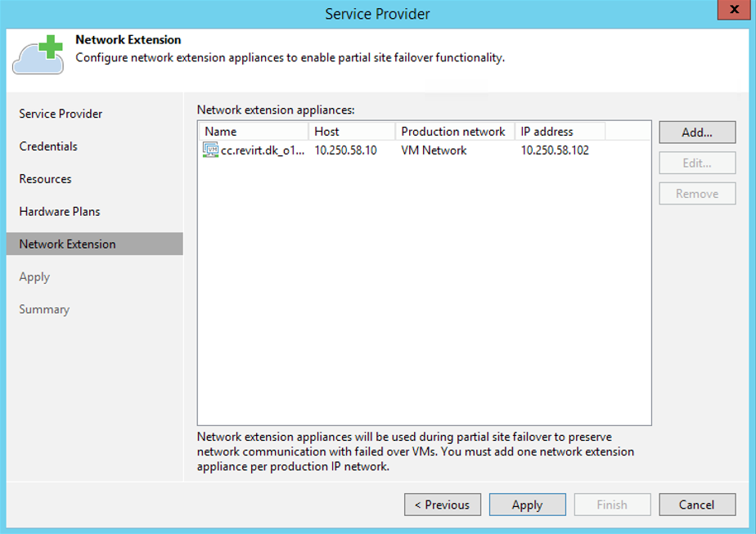
Task: Sort by Production network column header
Action: coord(455,132)
